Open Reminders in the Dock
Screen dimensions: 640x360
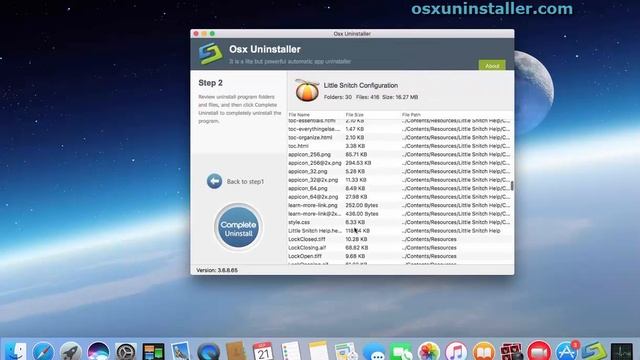291,351
